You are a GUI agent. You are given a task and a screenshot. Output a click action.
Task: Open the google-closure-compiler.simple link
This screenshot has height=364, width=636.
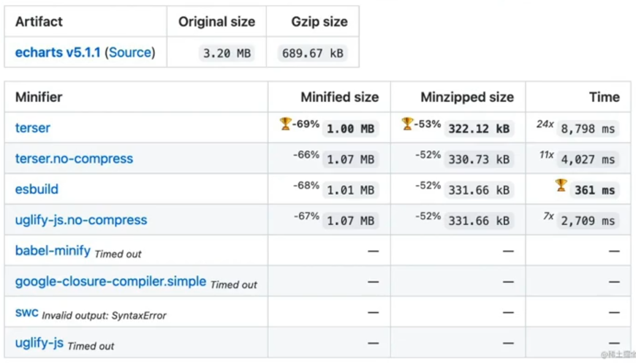(110, 281)
